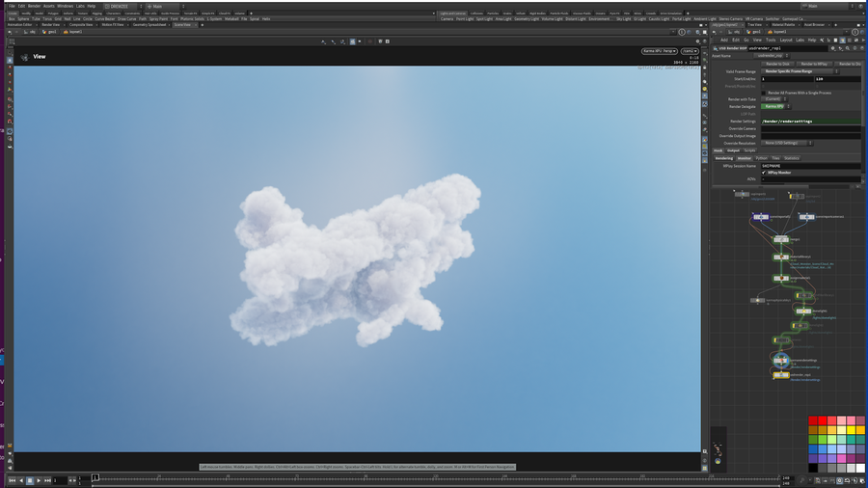Viewport: 868px width, 488px height.
Task: Open the Layout menu in network editor
Action: point(786,40)
